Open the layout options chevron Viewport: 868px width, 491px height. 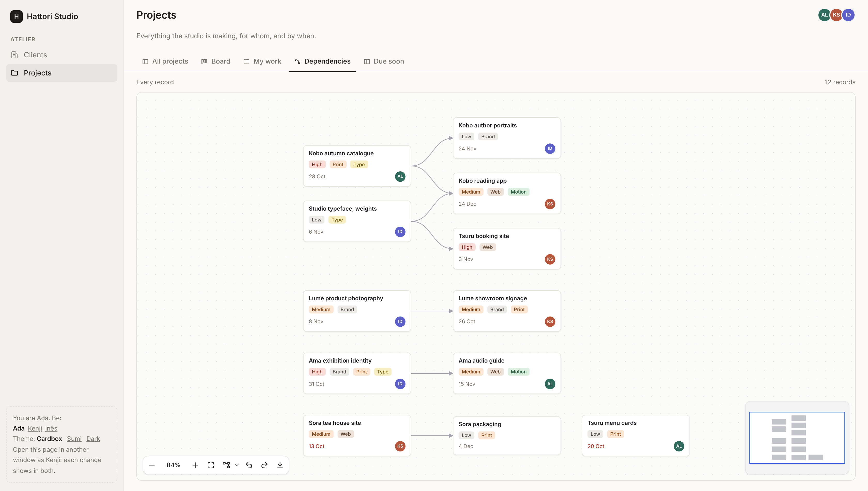pos(237,465)
